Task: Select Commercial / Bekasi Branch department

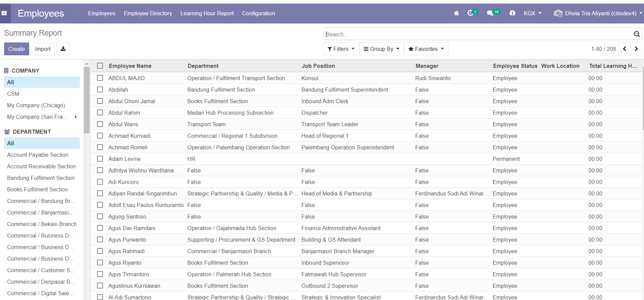Action: pyautogui.click(x=42, y=224)
